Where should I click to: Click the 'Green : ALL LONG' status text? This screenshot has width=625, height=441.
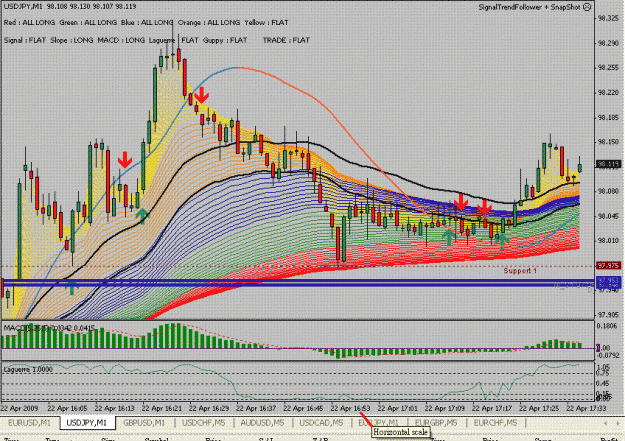(x=88, y=23)
